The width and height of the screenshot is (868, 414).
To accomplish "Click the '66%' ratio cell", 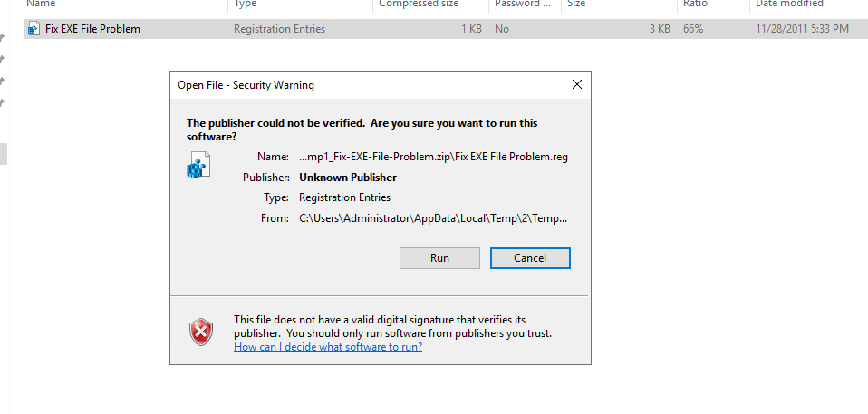I will coord(693,29).
